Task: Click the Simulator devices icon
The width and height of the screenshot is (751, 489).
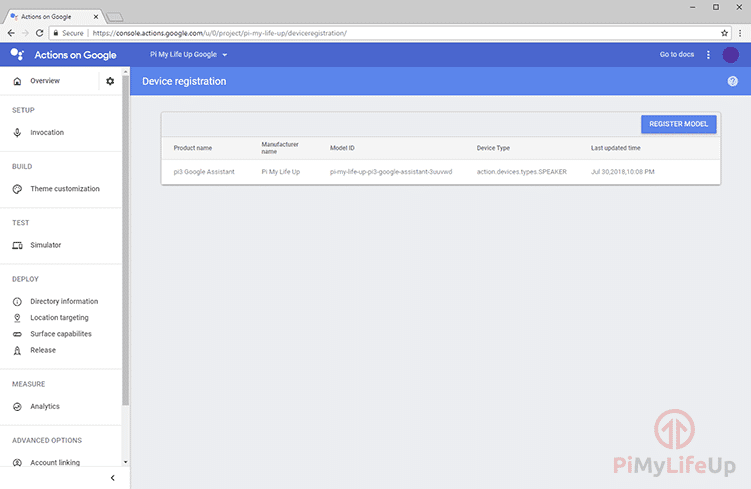Action: pos(17,245)
